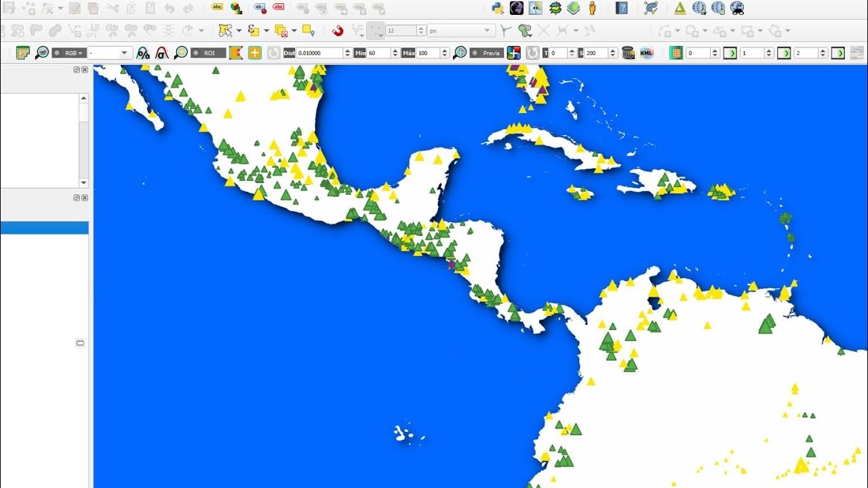Select features by expression icon
This screenshot has width=868, height=488.
(254, 30)
